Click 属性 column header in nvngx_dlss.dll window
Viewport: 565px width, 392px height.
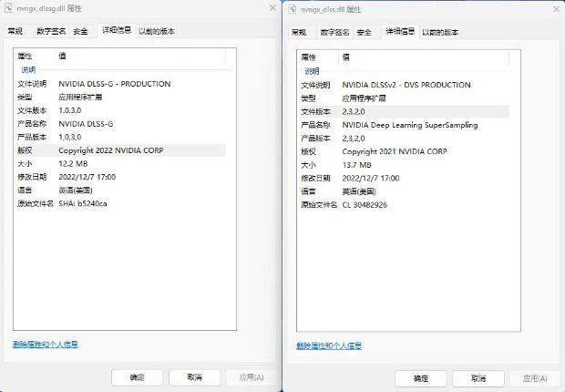(308, 57)
